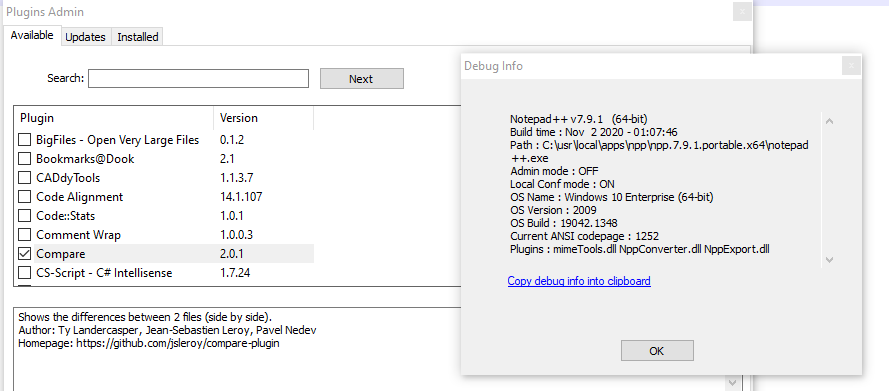The height and width of the screenshot is (391, 889).
Task: Click version 14.1.107 of Code Alignment
Action: tap(241, 197)
